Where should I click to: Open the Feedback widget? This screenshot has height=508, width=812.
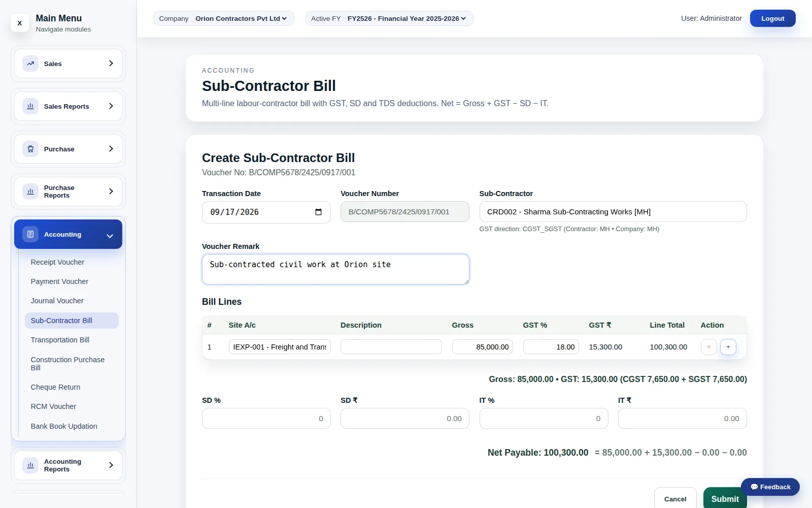[770, 487]
